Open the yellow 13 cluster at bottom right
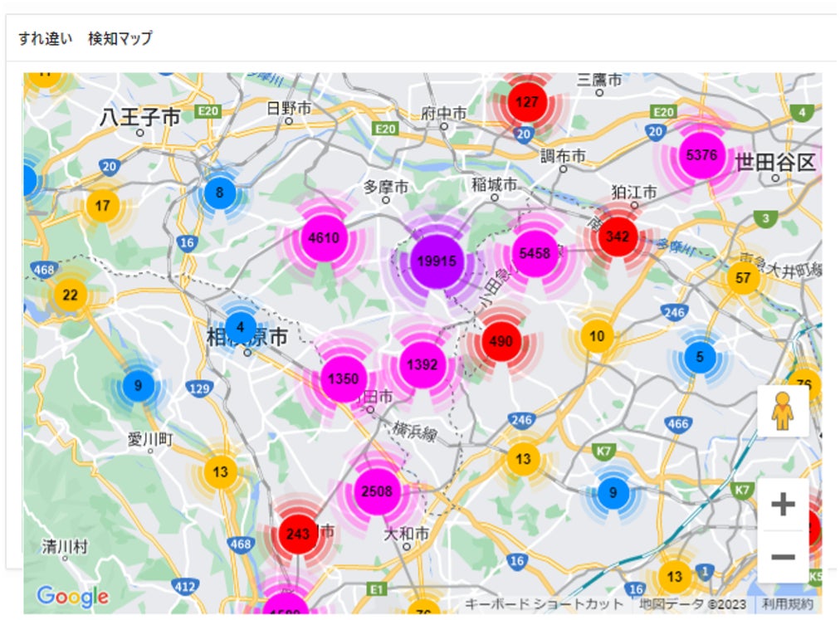 pos(675,577)
